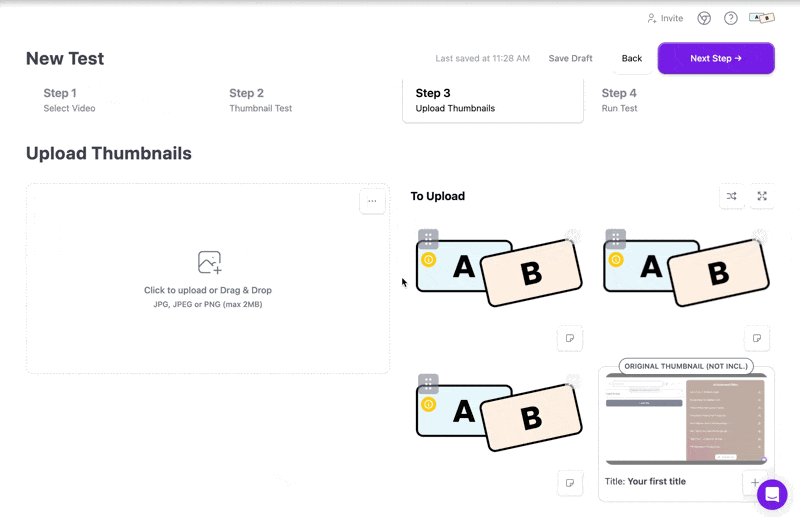This screenshot has width=800, height=523.
Task: Click the image upload icon in drop zone
Action: tap(209, 262)
